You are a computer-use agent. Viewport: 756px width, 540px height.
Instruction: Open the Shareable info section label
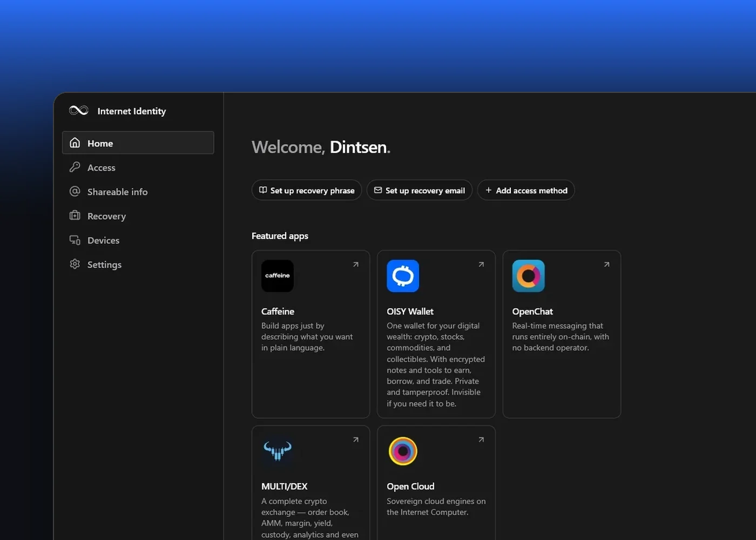point(118,192)
